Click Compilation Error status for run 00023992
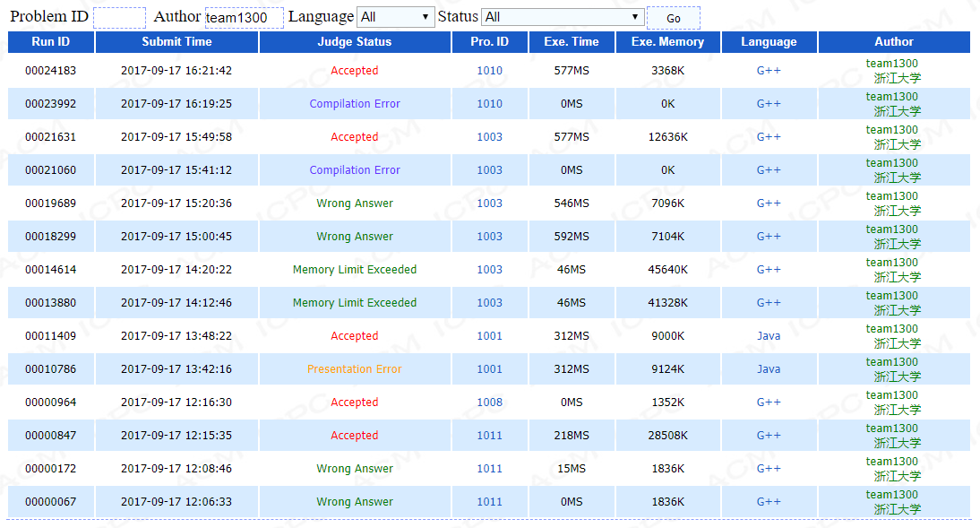 coord(355,104)
